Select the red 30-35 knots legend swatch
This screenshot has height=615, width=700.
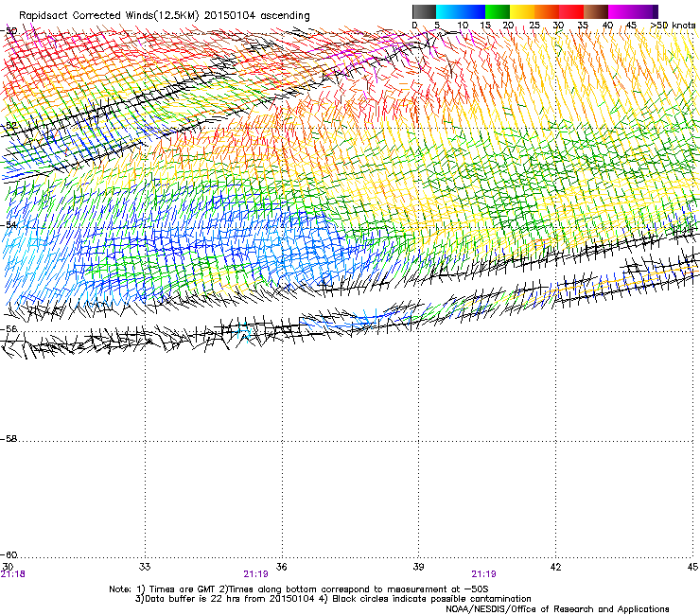[571, 11]
